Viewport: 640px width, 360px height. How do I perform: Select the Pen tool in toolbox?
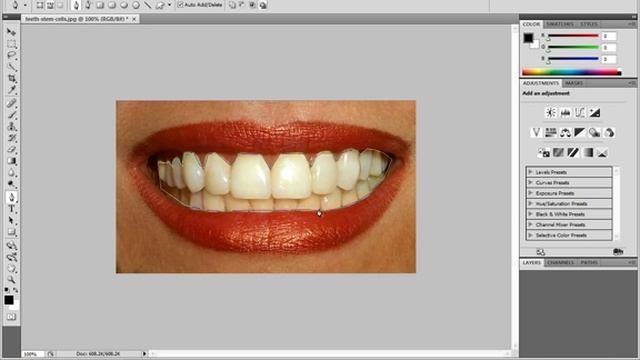tap(11, 198)
